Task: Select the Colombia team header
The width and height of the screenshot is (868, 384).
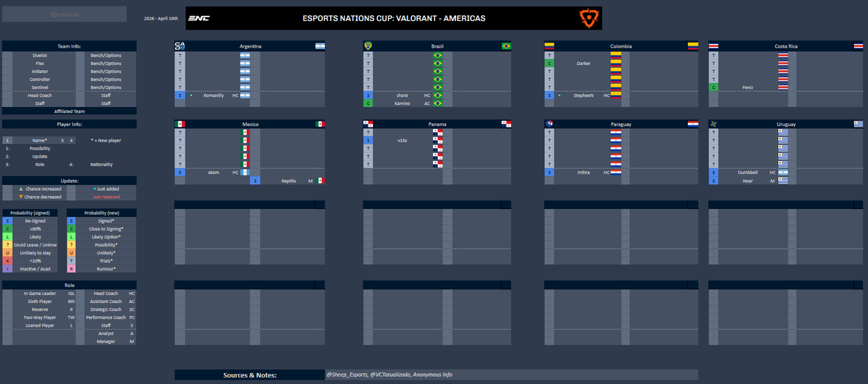Action: click(x=621, y=46)
